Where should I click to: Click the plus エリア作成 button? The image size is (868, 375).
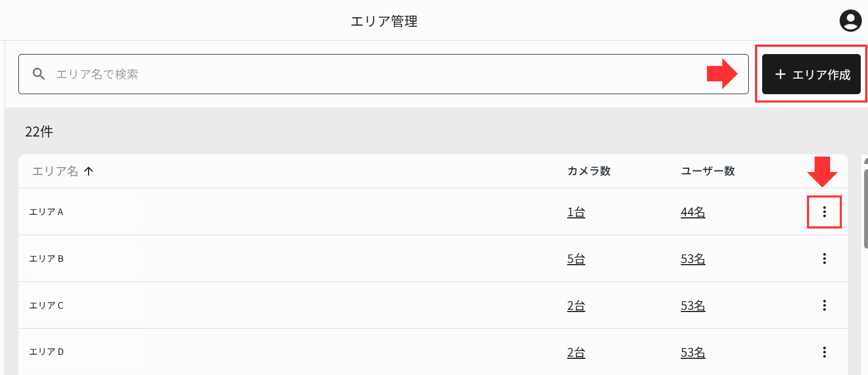point(811,74)
